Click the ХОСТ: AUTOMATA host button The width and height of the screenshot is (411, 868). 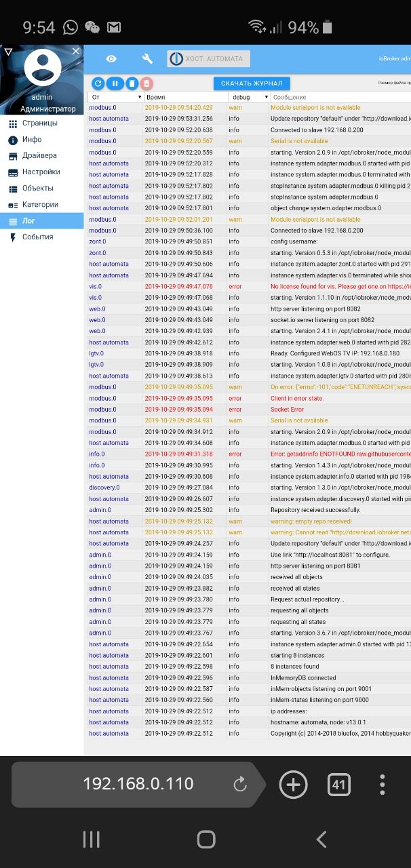pyautogui.click(x=209, y=59)
